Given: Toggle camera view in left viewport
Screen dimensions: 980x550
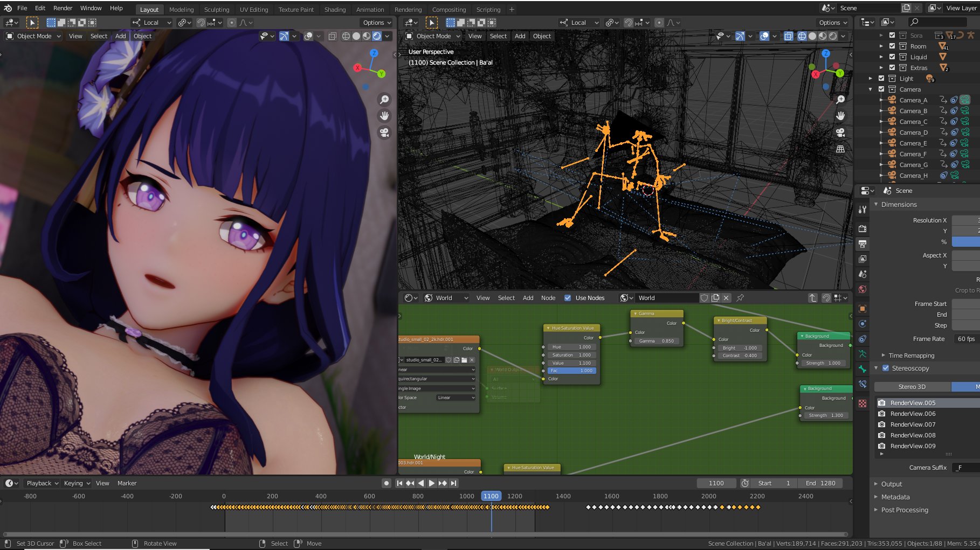Looking at the screenshot, I should pos(384,133).
